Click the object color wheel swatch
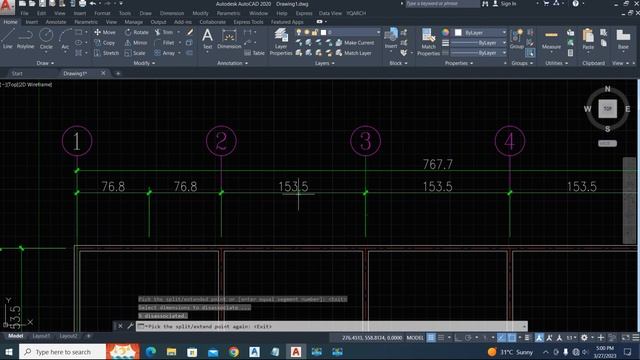 (445, 32)
